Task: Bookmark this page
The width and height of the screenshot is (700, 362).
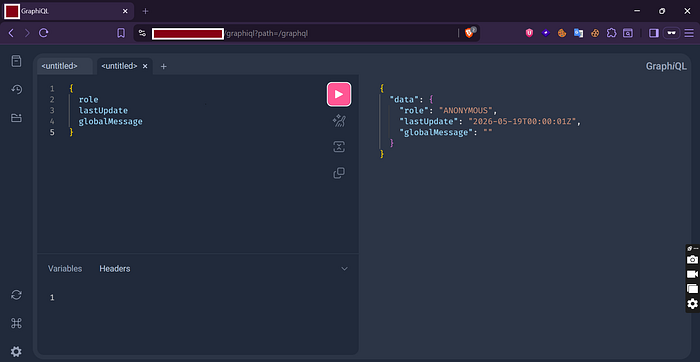Action: click(x=121, y=33)
